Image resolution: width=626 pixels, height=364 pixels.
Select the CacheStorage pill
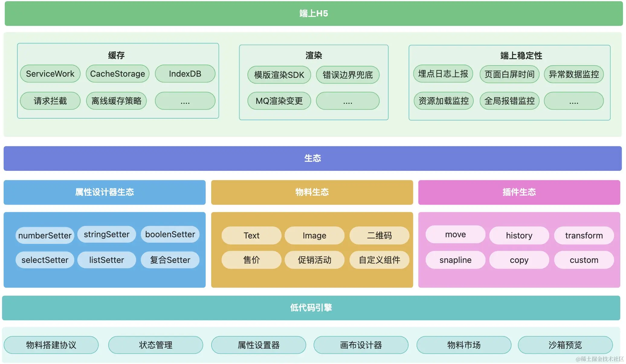tap(118, 74)
